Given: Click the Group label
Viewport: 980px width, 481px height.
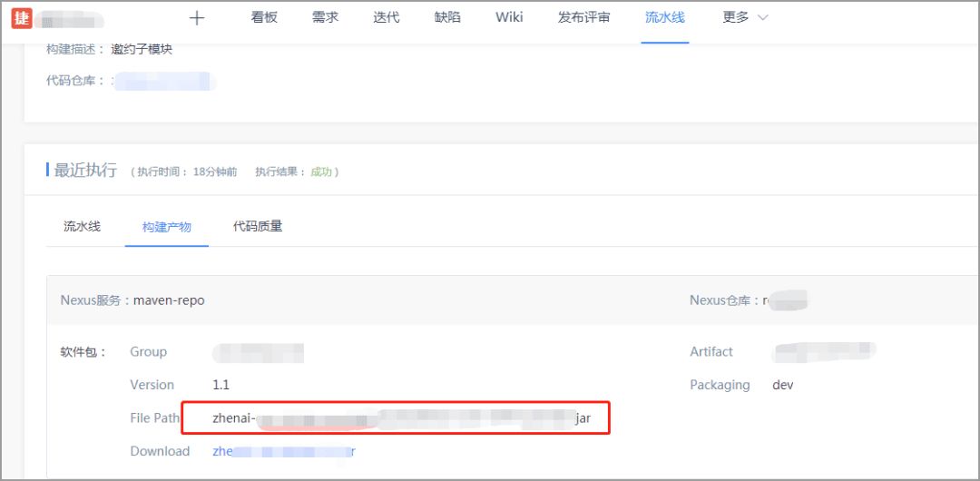Looking at the screenshot, I should click(x=148, y=351).
